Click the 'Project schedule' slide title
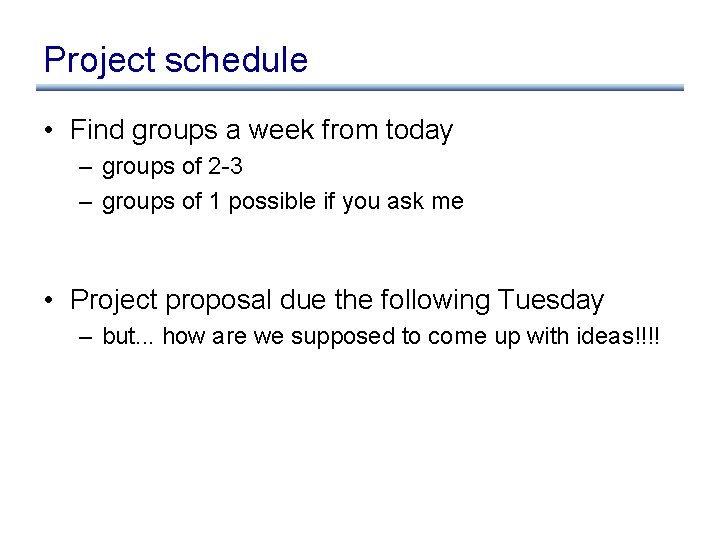The height and width of the screenshot is (540, 720). pos(175,60)
